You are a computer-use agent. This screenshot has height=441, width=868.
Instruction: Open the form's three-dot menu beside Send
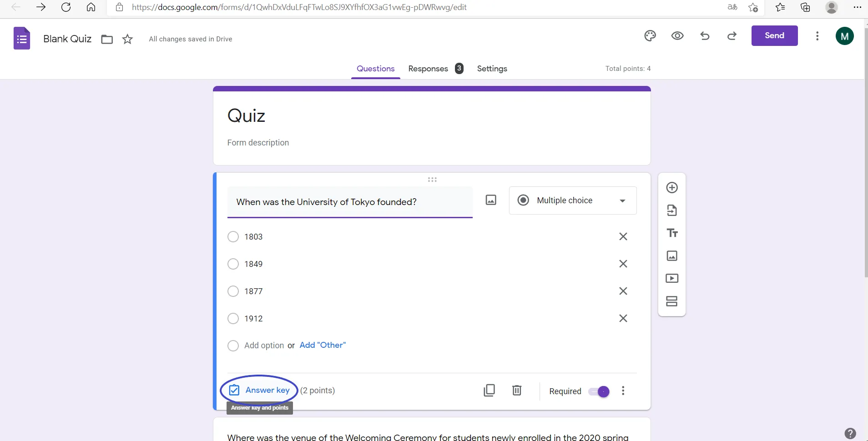(x=818, y=36)
